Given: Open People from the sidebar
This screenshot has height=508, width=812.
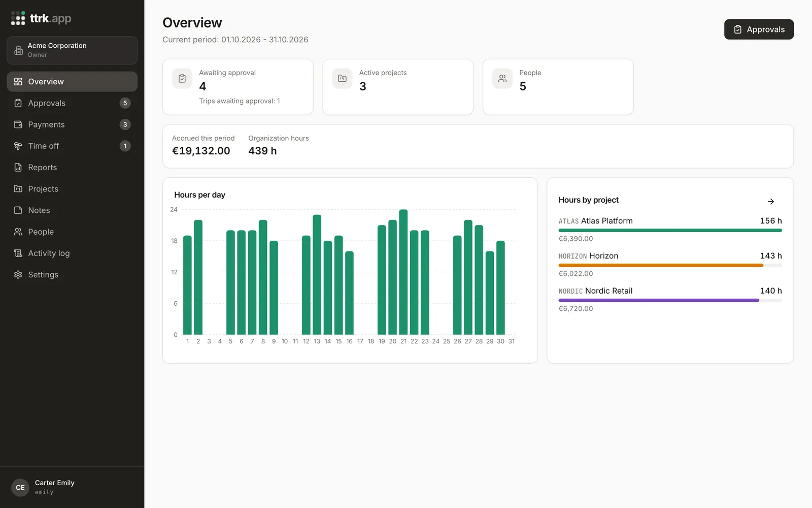Looking at the screenshot, I should tap(72, 232).
